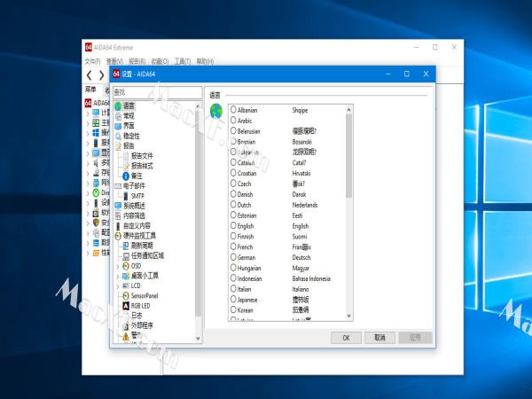Click the Bahasa Indonesia text
Screen dimensions: 532x399
311,278
